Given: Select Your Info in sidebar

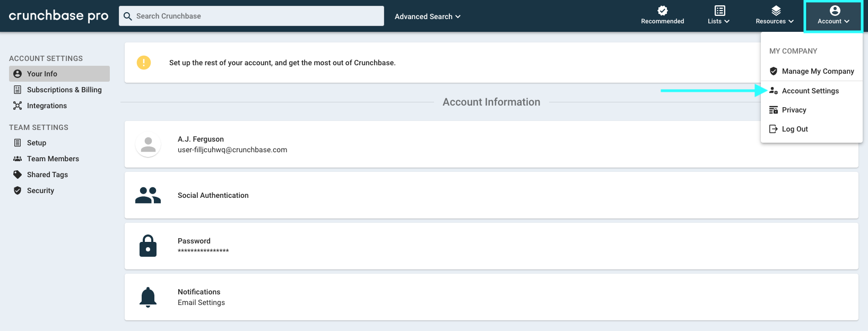Looking at the screenshot, I should [59, 74].
